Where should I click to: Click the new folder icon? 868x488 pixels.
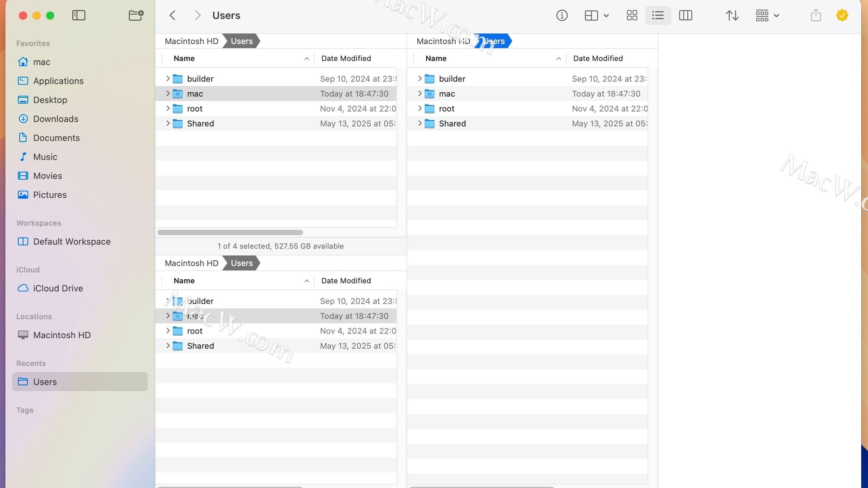136,15
